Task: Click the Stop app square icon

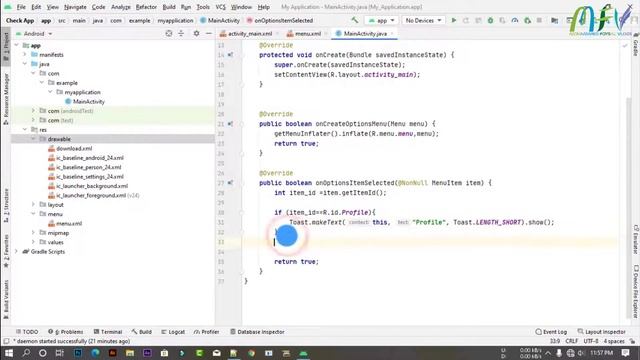Action: click(539, 20)
